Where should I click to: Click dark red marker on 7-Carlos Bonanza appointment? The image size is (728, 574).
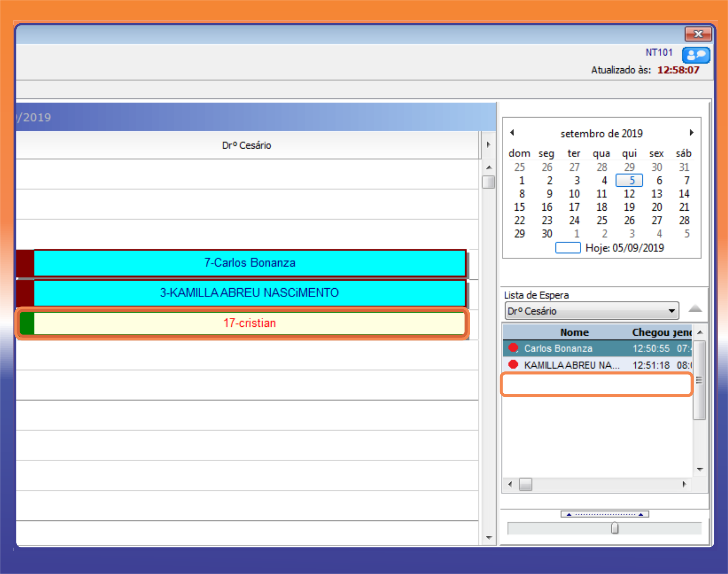pyautogui.click(x=25, y=263)
